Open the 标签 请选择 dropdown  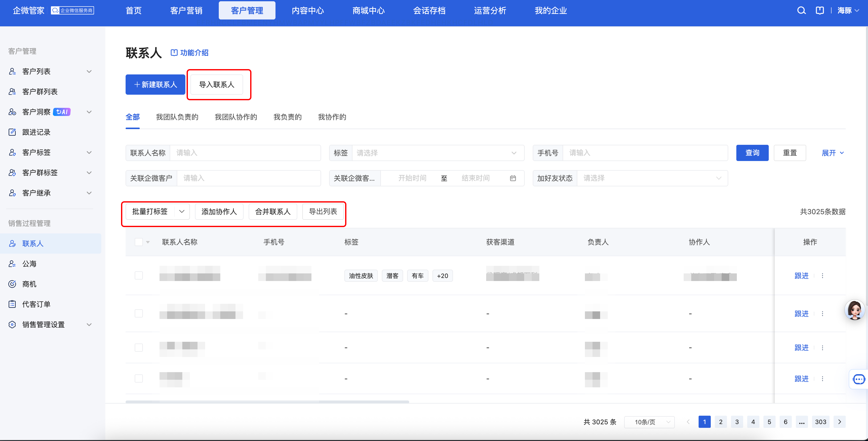coord(438,153)
